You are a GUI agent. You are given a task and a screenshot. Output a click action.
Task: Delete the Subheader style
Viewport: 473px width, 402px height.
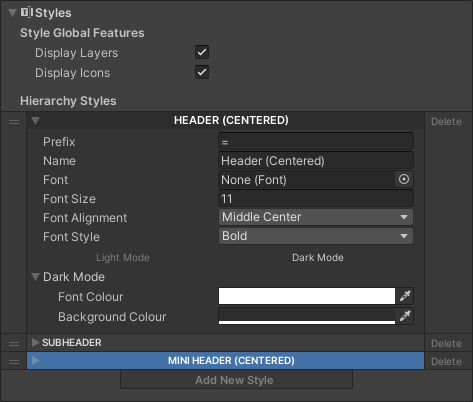click(x=446, y=344)
